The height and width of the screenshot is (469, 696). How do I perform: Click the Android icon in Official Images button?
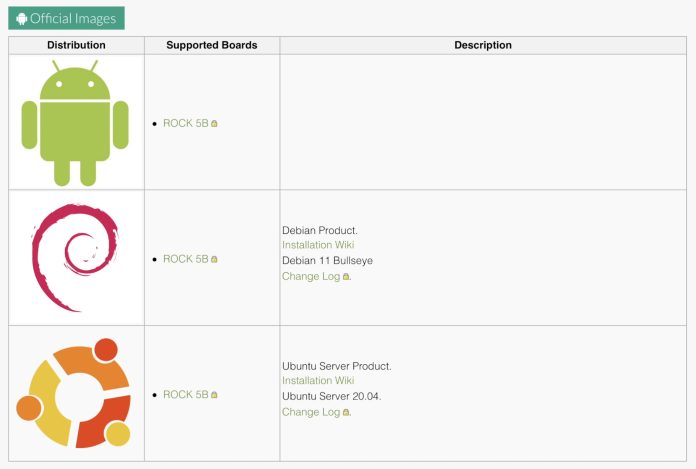pos(22,18)
